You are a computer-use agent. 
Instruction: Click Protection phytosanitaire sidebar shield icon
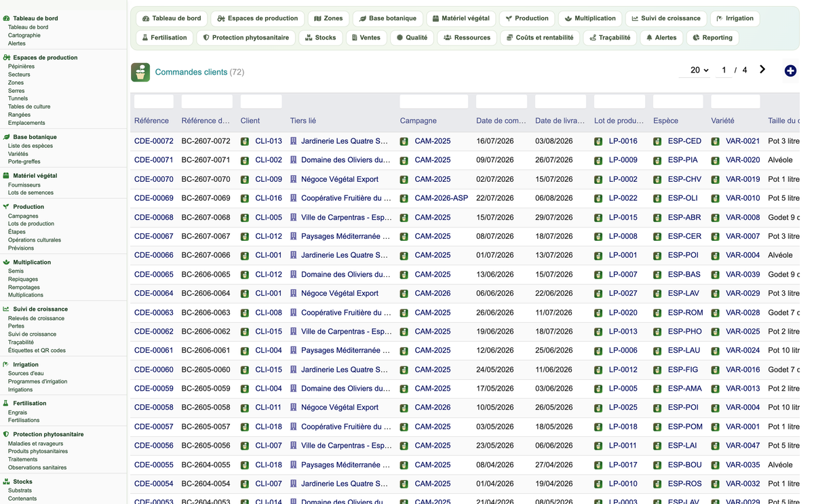coord(6,434)
